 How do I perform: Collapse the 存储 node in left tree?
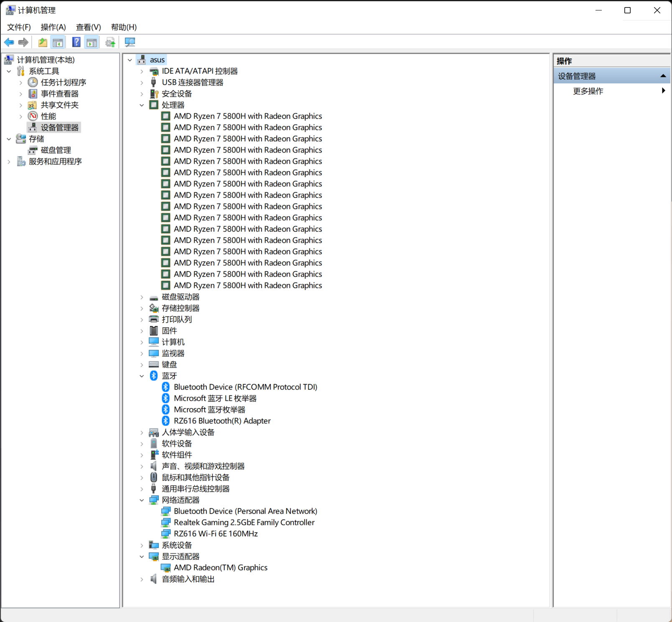(x=9, y=139)
